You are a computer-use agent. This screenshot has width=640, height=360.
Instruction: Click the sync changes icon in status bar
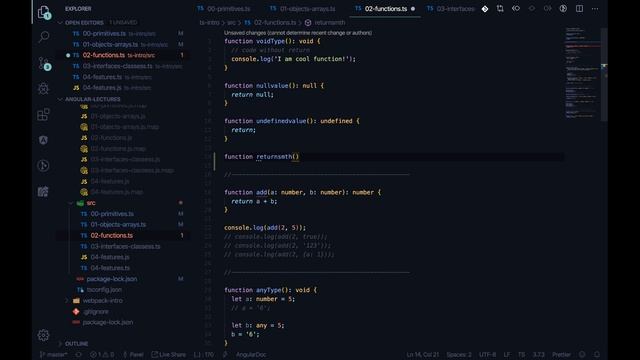pos(79,355)
